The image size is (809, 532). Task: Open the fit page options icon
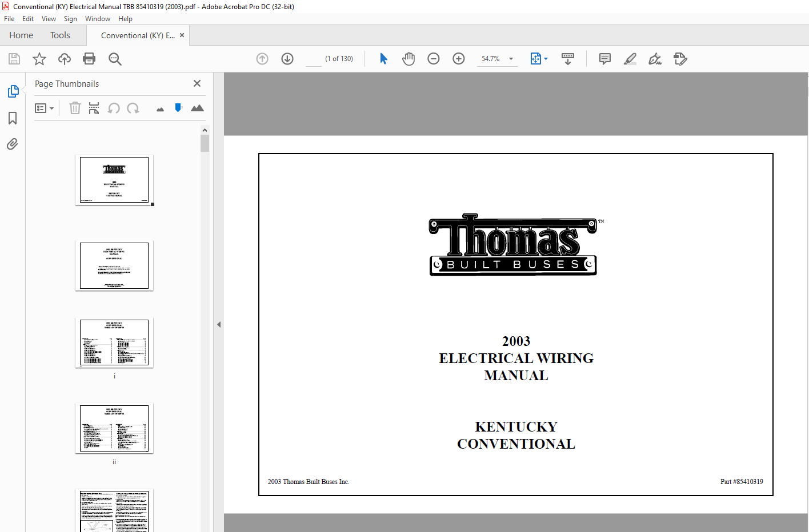[x=539, y=59]
